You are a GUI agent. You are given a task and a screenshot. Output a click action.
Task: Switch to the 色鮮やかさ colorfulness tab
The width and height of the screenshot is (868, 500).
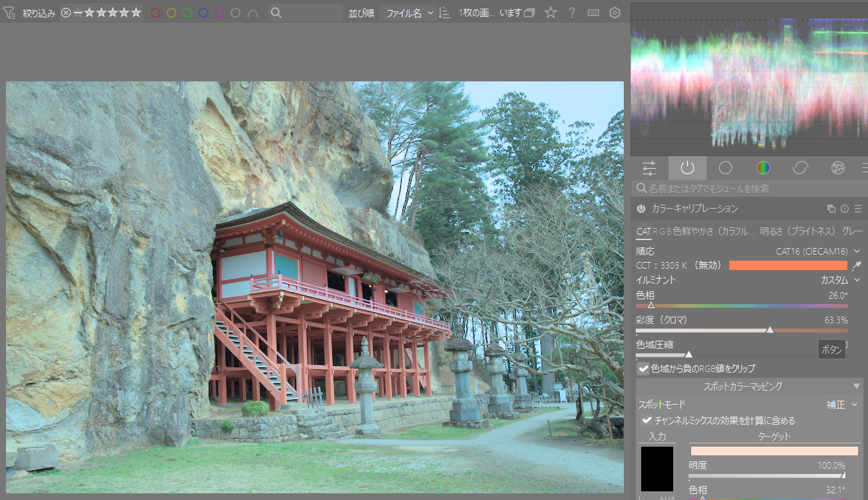tap(714, 231)
